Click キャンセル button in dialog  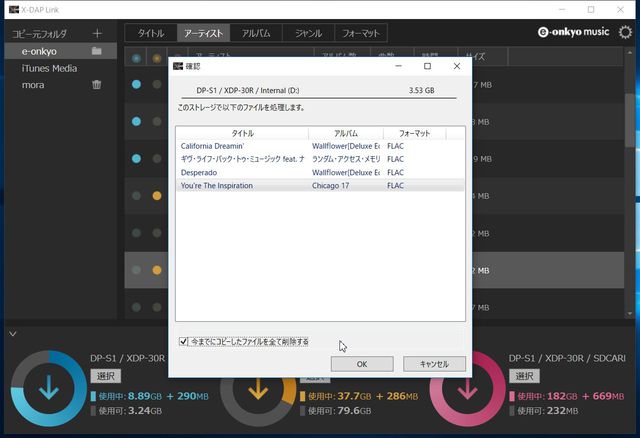pyautogui.click(x=434, y=364)
